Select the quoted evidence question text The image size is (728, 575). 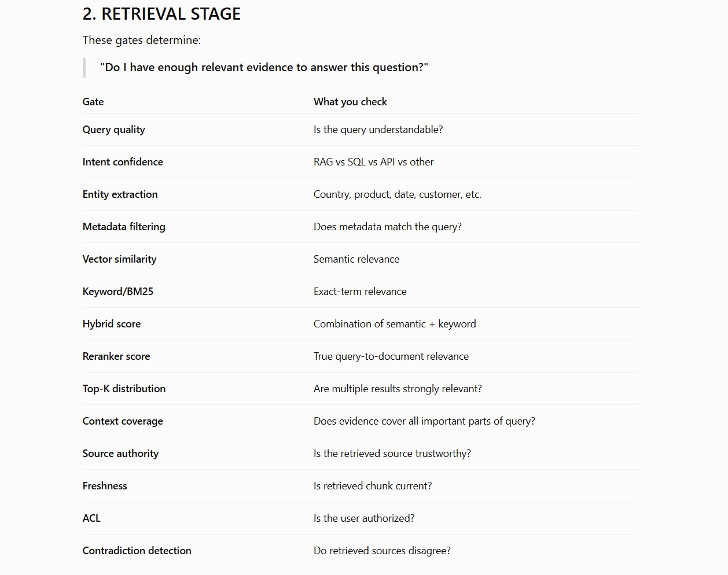[x=264, y=68]
